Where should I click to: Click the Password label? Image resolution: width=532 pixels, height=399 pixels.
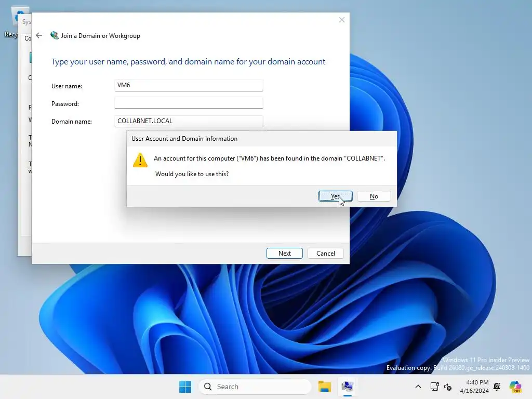pyautogui.click(x=65, y=104)
